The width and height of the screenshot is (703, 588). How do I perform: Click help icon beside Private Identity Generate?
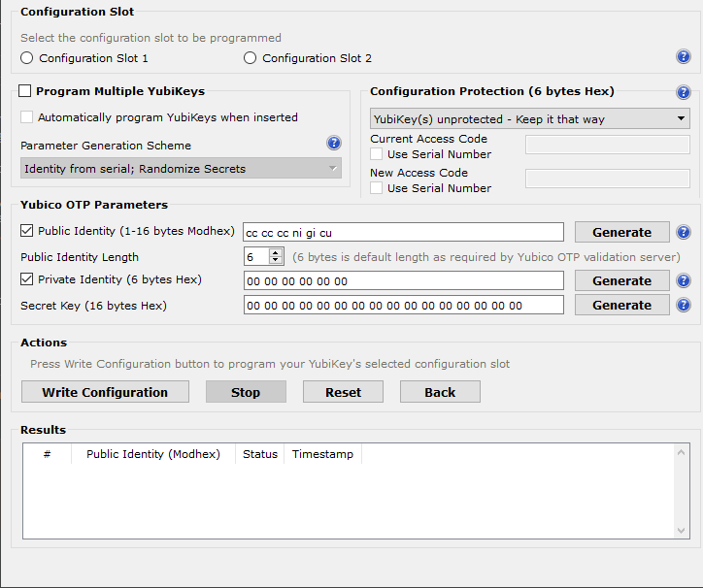[x=683, y=281]
